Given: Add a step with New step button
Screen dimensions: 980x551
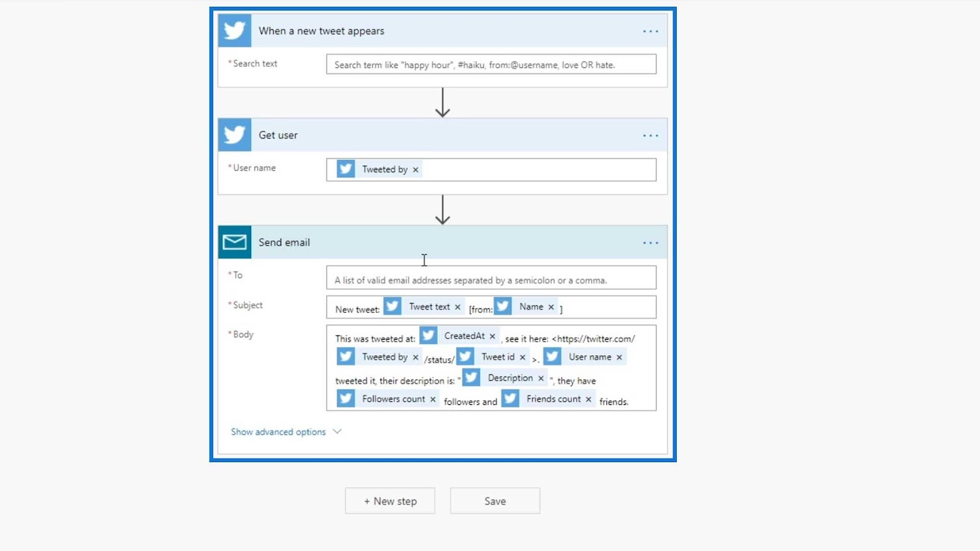Looking at the screenshot, I should pyautogui.click(x=390, y=501).
